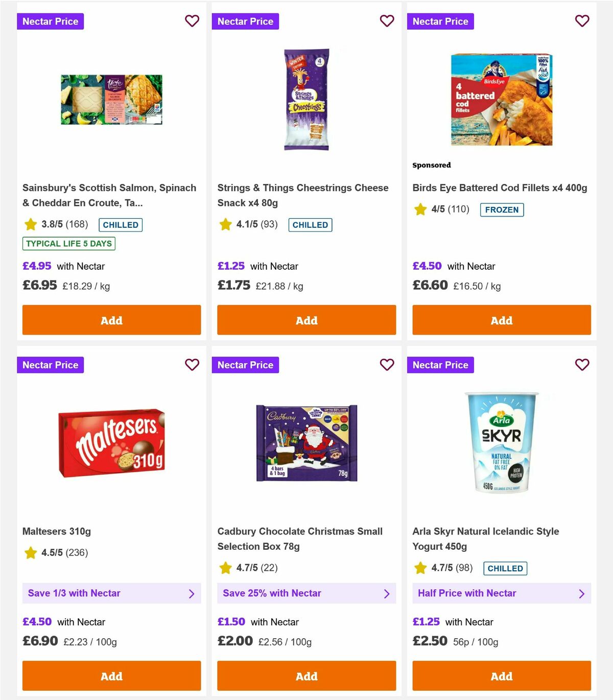Select the star rating on Maltesers
This screenshot has width=613, height=700.
[30, 553]
